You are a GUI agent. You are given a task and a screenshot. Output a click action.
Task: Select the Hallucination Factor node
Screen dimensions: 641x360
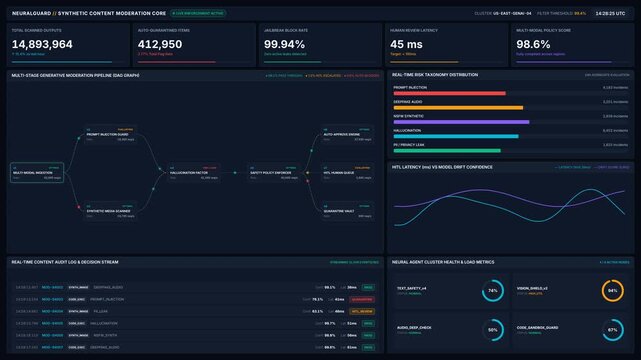193,173
